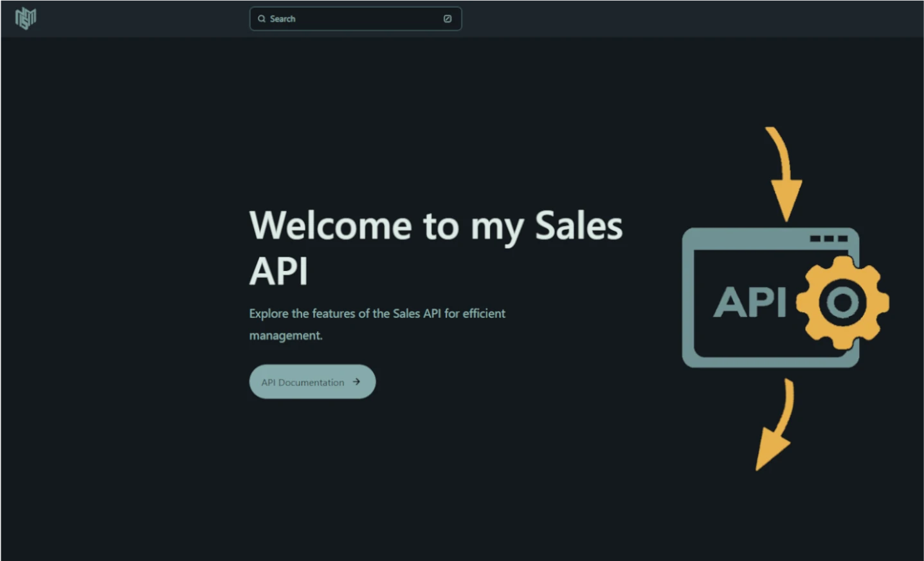Click the "Explore the features of the Sales API" text
The image size is (924, 561).
coord(377,324)
